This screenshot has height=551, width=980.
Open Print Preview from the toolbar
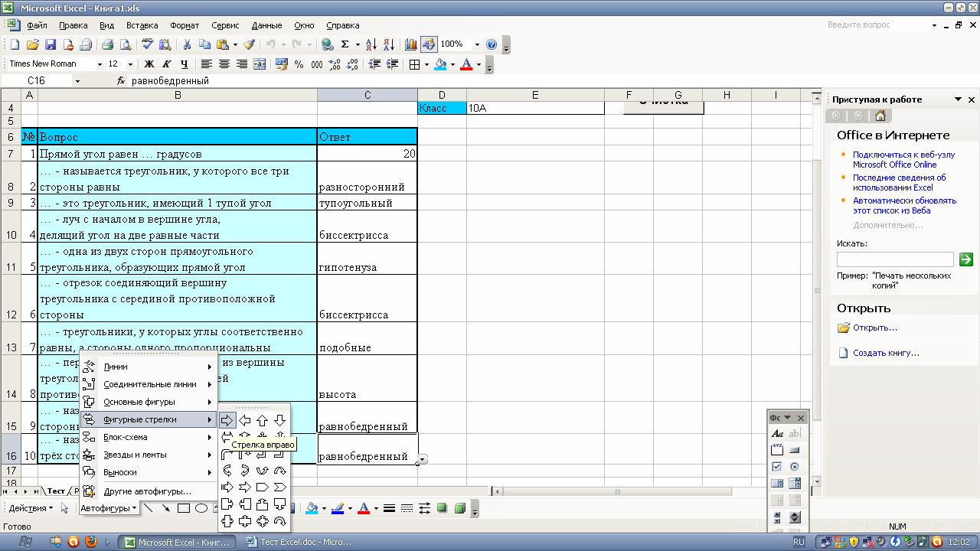pos(126,44)
